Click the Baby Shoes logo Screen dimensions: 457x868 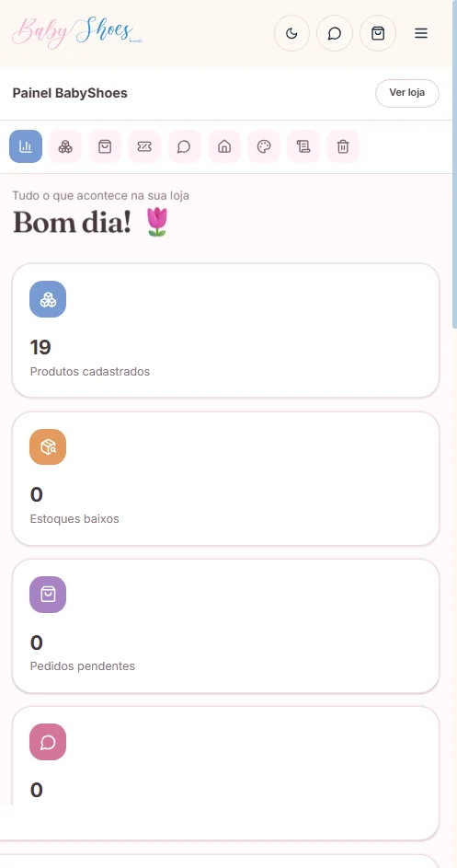pyautogui.click(x=77, y=32)
